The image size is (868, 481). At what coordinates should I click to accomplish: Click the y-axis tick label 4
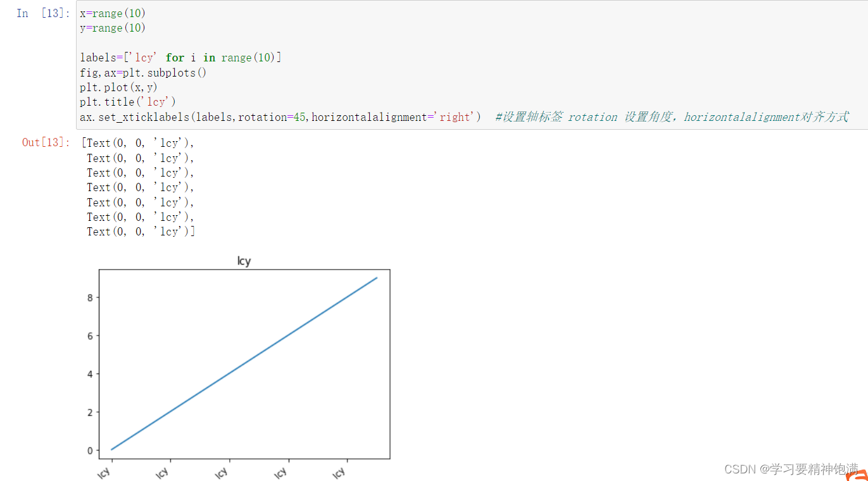[x=90, y=374]
